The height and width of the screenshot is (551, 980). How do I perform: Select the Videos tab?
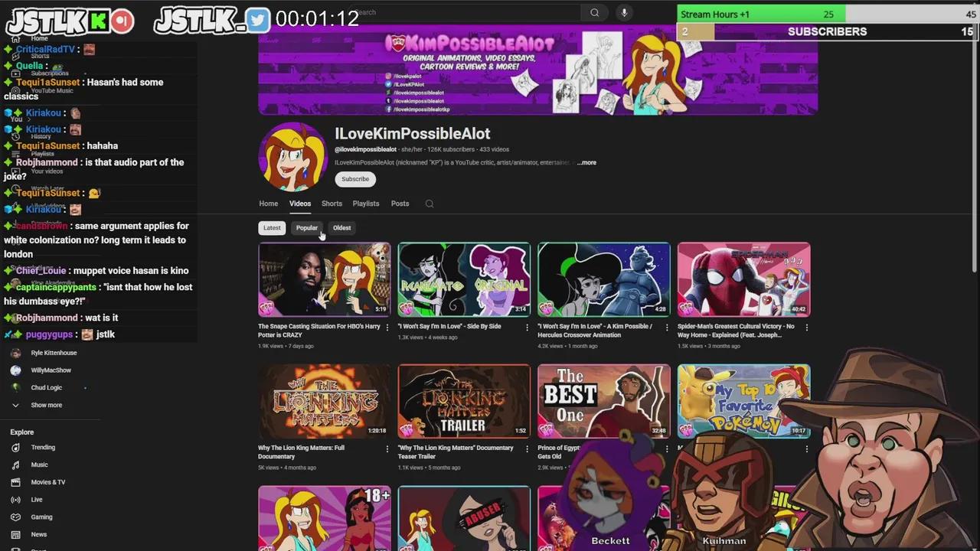pyautogui.click(x=300, y=204)
